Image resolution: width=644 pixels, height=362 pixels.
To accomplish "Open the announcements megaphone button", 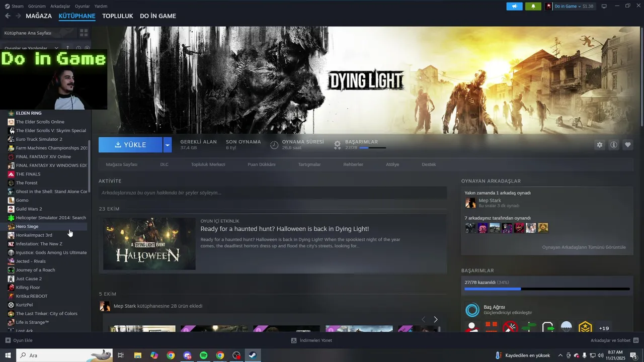I will tap(514, 6).
